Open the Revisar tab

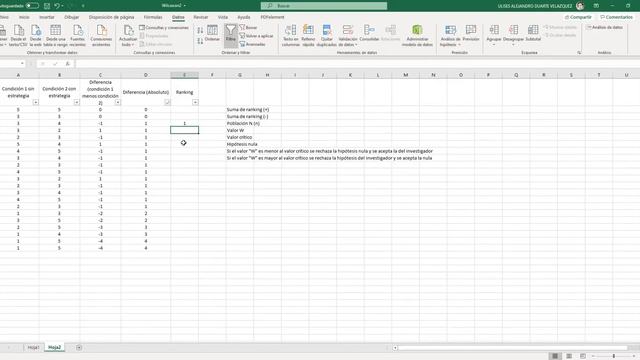click(x=200, y=17)
